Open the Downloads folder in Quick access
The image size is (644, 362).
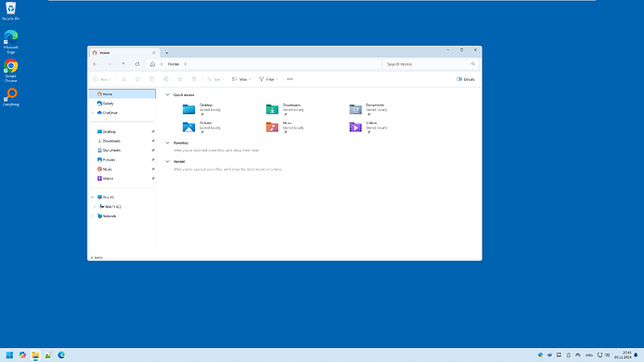click(x=285, y=109)
